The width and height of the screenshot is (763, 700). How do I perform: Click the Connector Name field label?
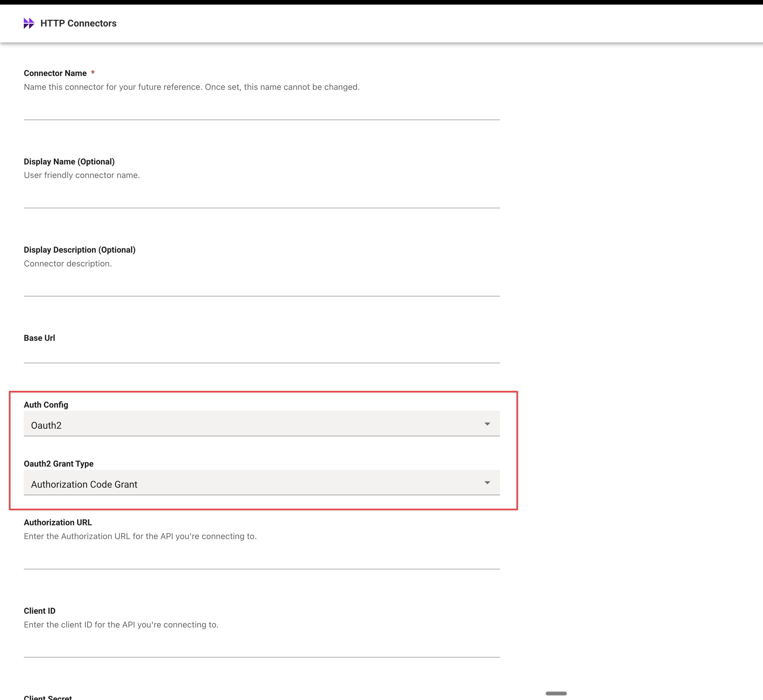[x=55, y=73]
